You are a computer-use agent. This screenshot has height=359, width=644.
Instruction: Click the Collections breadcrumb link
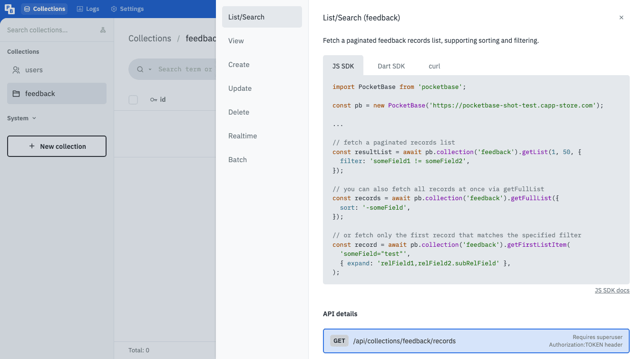pos(150,39)
